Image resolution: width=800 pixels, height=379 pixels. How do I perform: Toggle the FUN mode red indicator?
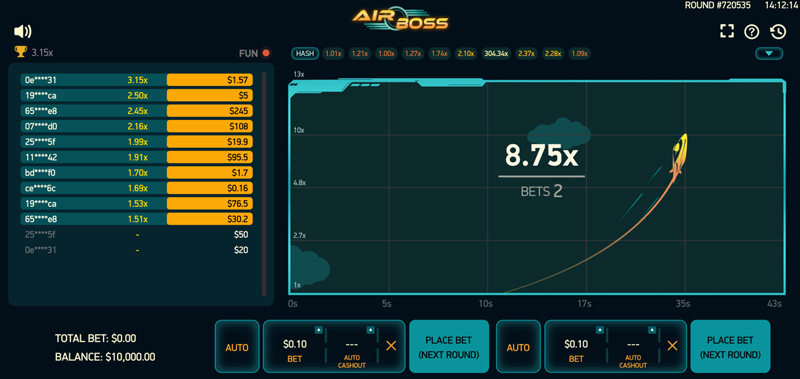[266, 53]
